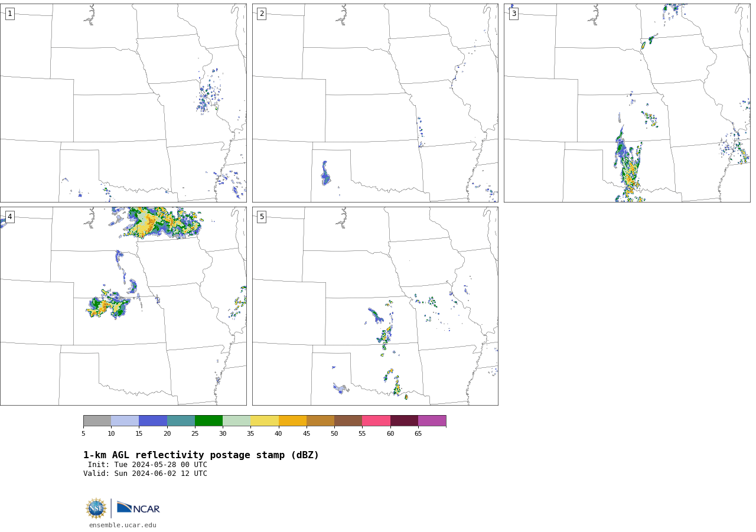Click the Init: Tue 2024-05-28 00 UTC text
The image size is (756, 532).
148,465
